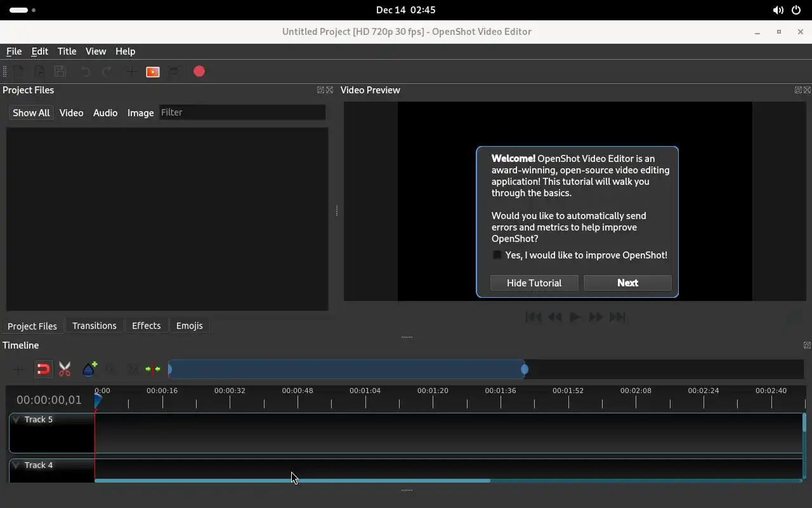Image resolution: width=812 pixels, height=508 pixels.
Task: Click Center Timeline on Playhead icon
Action: (x=153, y=369)
